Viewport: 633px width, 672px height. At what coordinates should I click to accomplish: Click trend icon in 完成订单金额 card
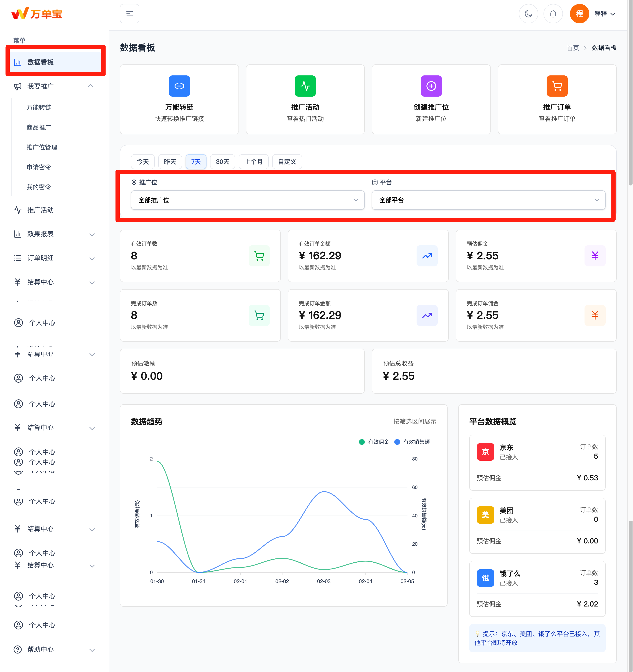point(427,315)
